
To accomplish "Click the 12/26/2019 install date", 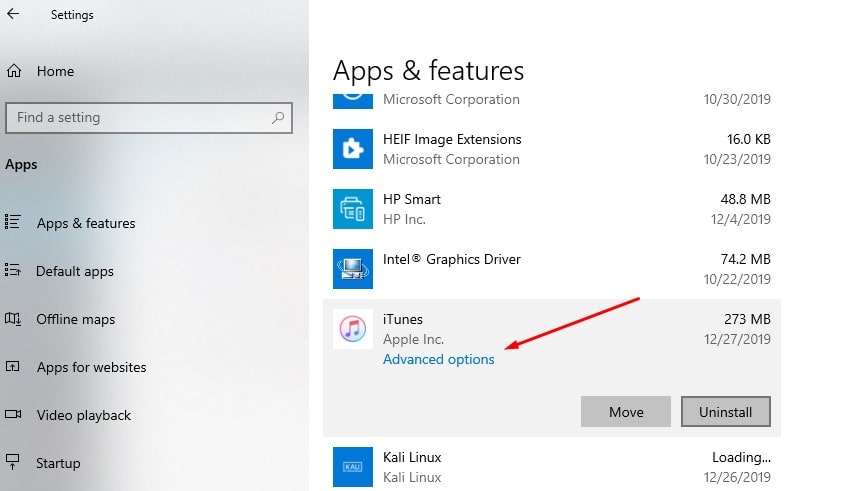I will [737, 477].
